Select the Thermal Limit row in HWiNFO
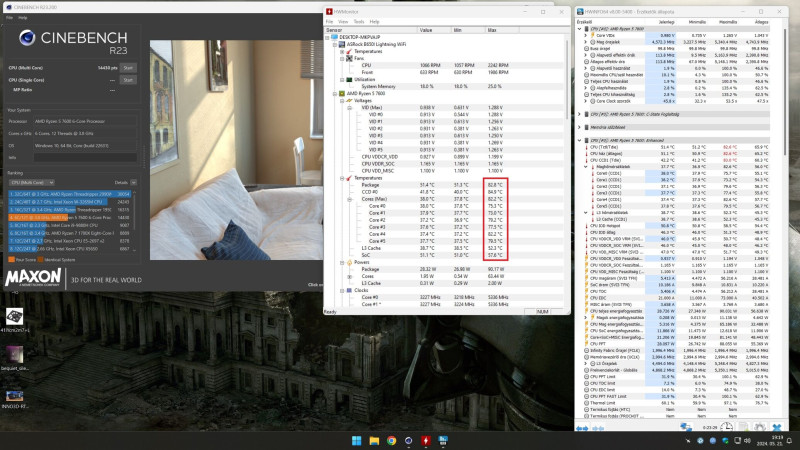This screenshot has width=800, height=450. [x=676, y=403]
